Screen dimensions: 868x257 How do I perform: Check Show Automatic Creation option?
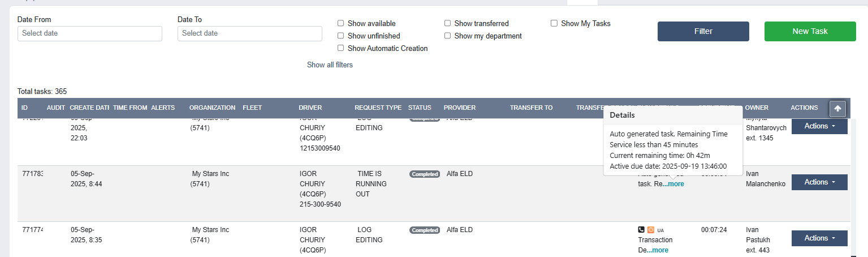point(341,48)
